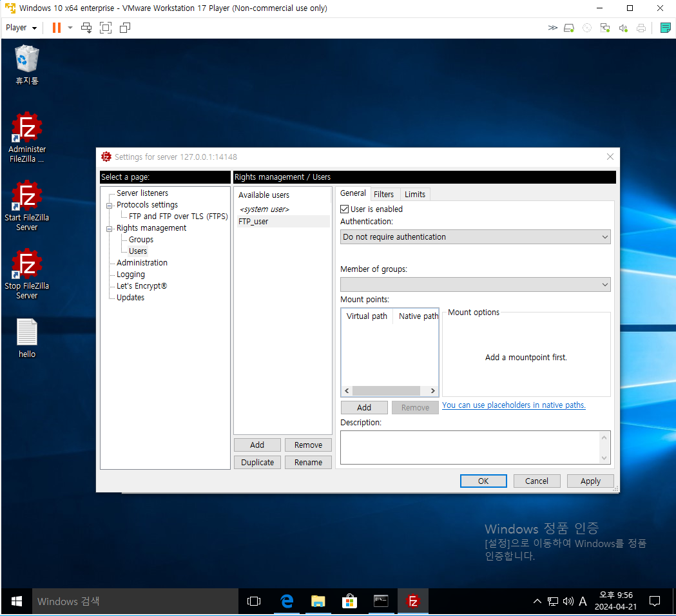Screen dimensions: 676x616
Task: Open the Windows Start menu
Action: click(16, 601)
